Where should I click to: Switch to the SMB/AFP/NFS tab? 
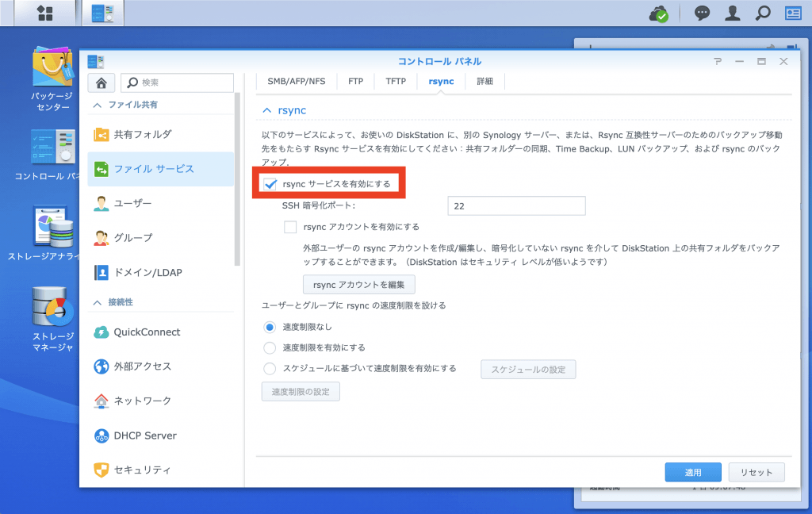click(x=296, y=81)
